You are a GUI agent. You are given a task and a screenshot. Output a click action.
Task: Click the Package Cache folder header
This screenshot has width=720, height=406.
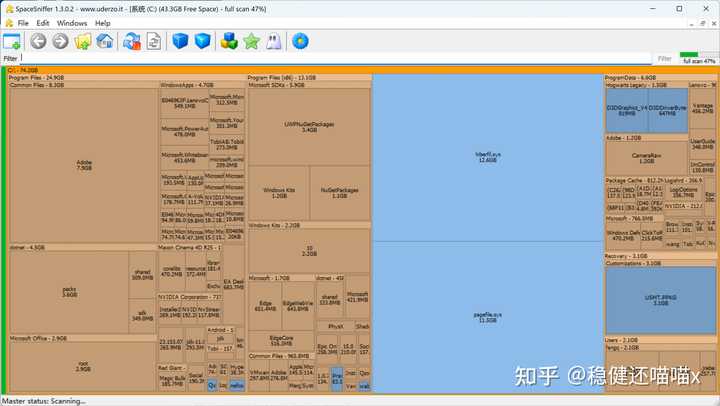point(634,180)
